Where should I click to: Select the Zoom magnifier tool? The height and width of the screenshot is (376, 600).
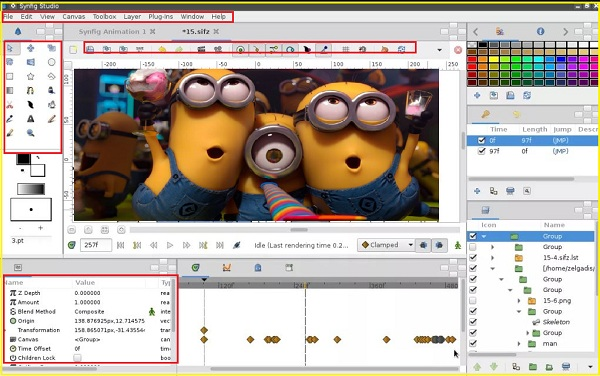pos(31,133)
